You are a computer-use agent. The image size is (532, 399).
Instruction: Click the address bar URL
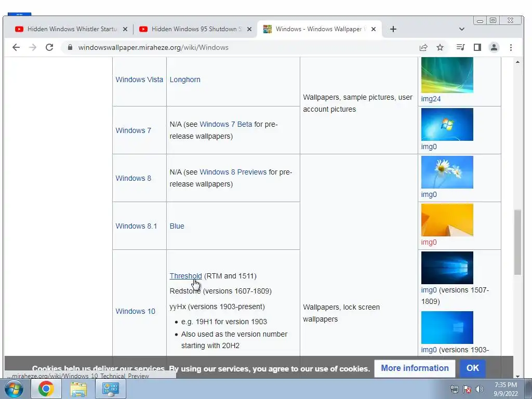point(153,47)
